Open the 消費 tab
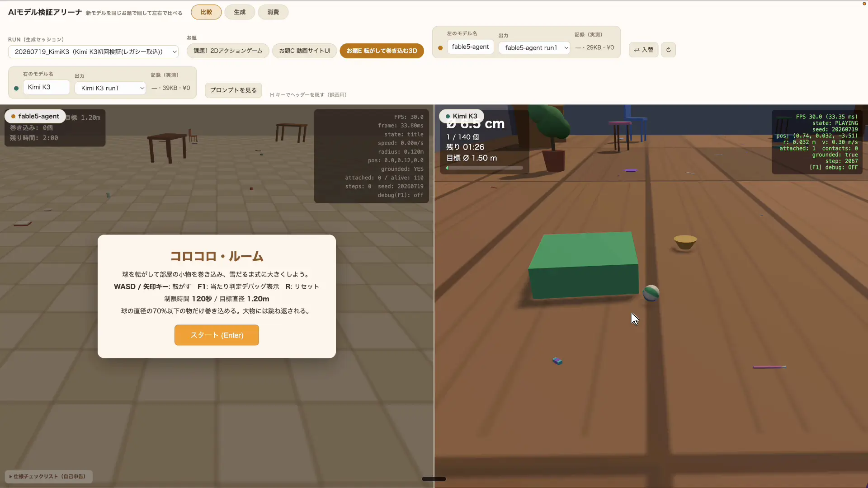This screenshot has height=488, width=868. pos(273,12)
